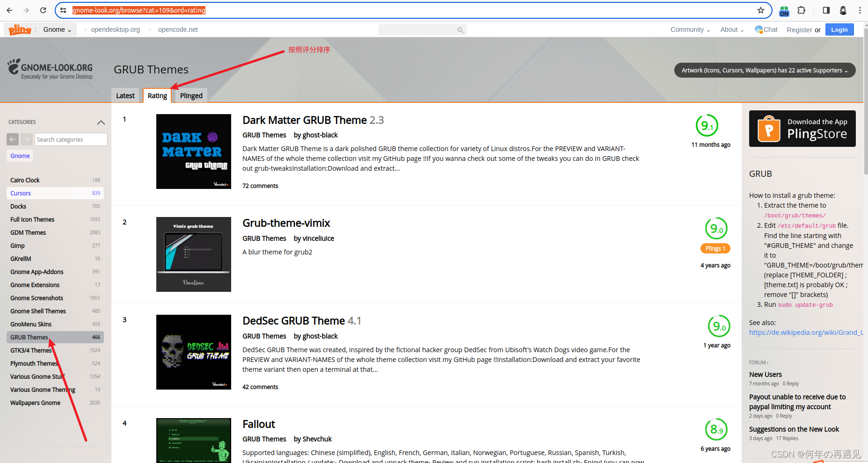
Task: Select the Cursors category
Action: pos(55,193)
